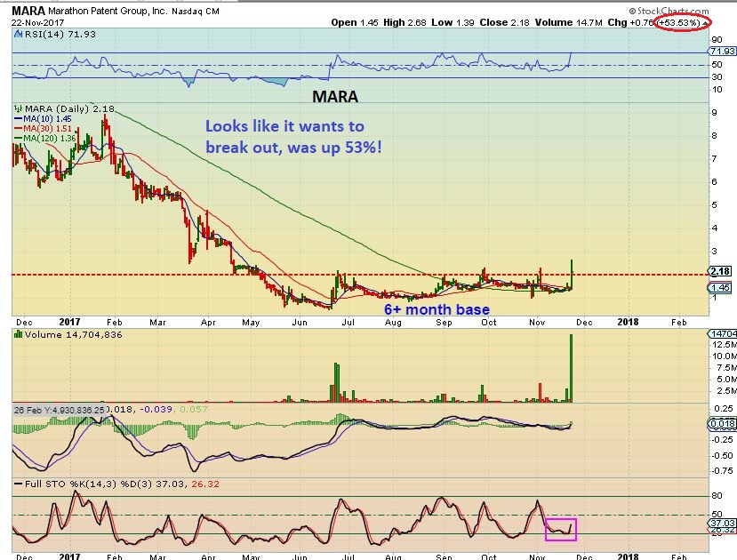Click the Chg +0.76 value in the header
Screen dimensions: 737x560
629,22
